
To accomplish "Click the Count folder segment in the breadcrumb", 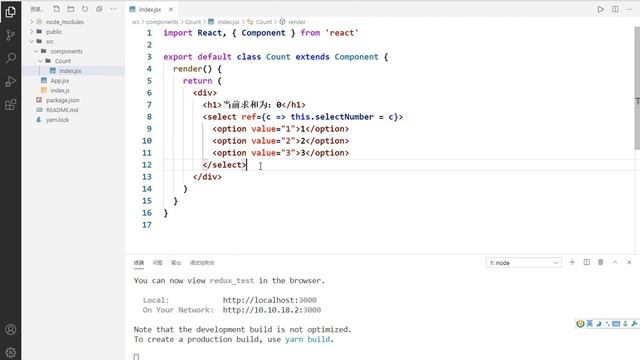I will [193, 22].
